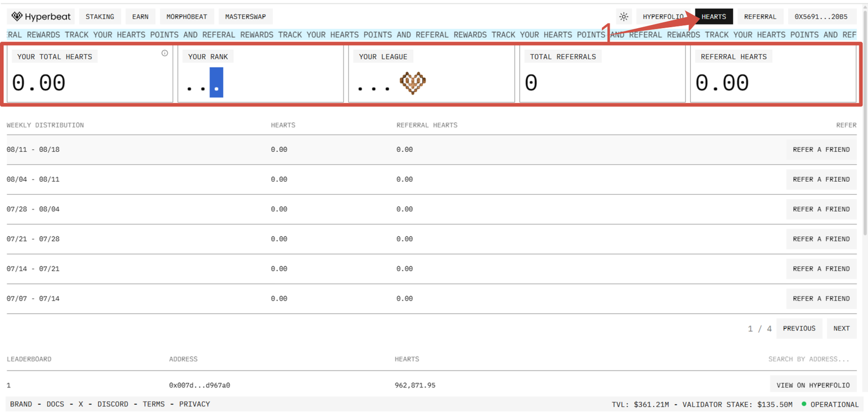Select the Hearts tab
Viewport: 868px width, 414px height.
[713, 17]
